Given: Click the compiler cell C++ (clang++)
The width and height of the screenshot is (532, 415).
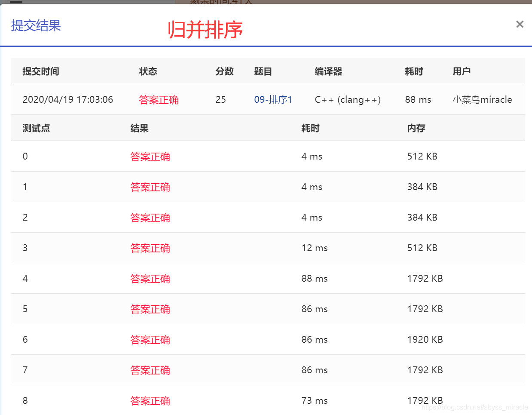Looking at the screenshot, I should (x=348, y=100).
